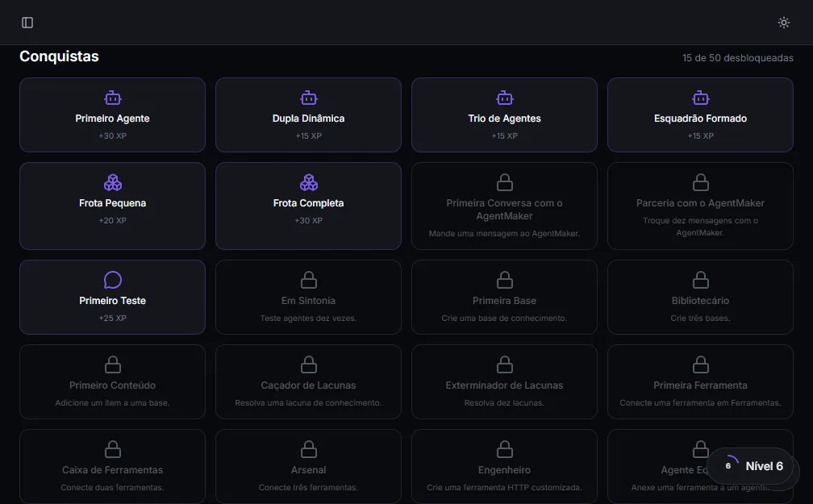Click the Conquistas page heading
This screenshot has width=813, height=504.
[59, 56]
